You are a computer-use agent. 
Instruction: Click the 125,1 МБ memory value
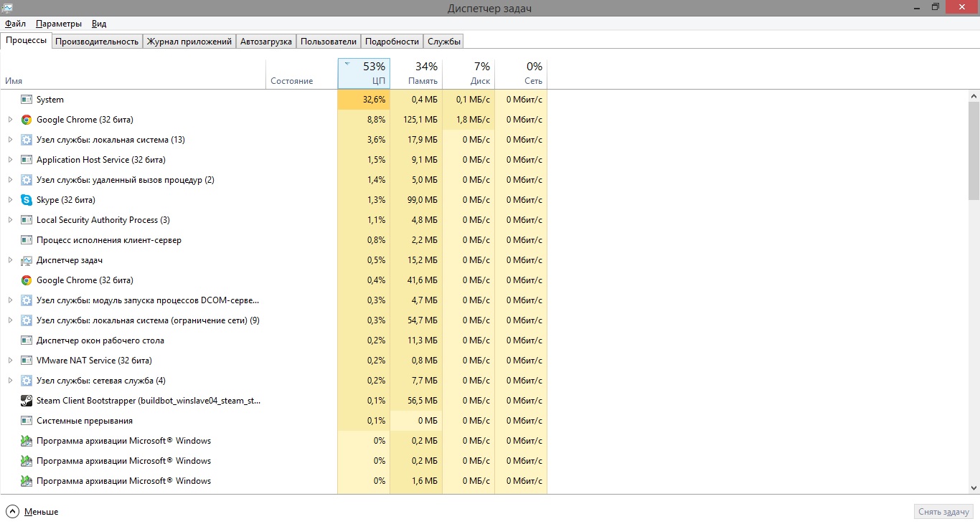(x=416, y=120)
